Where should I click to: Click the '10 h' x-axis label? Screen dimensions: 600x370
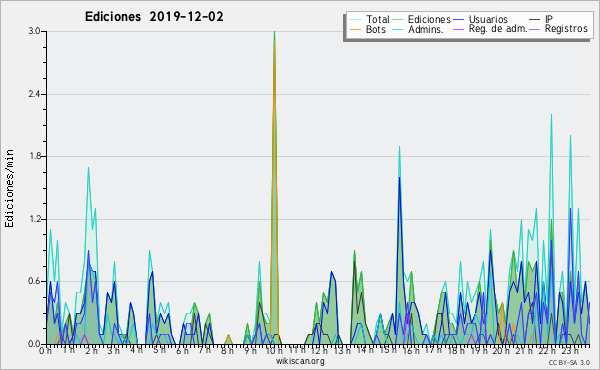pyautogui.click(x=274, y=351)
